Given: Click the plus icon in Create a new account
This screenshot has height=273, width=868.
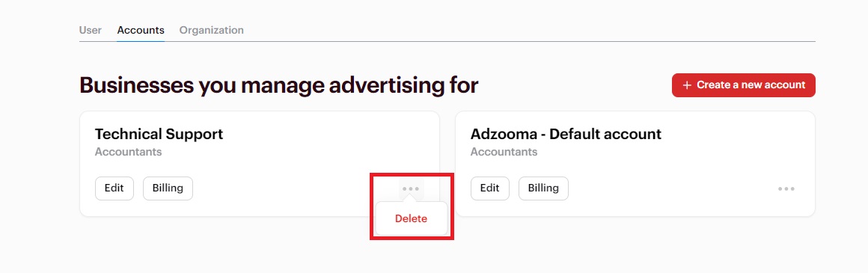Looking at the screenshot, I should pos(687,85).
